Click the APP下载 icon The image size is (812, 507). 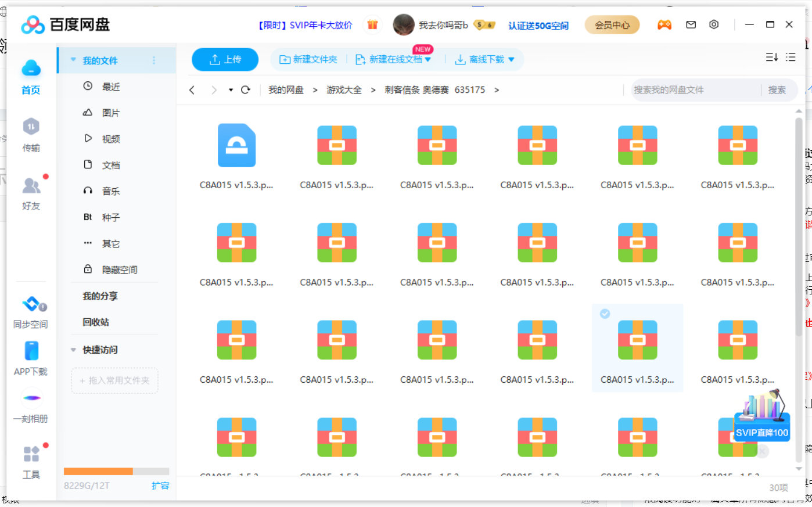click(x=31, y=358)
